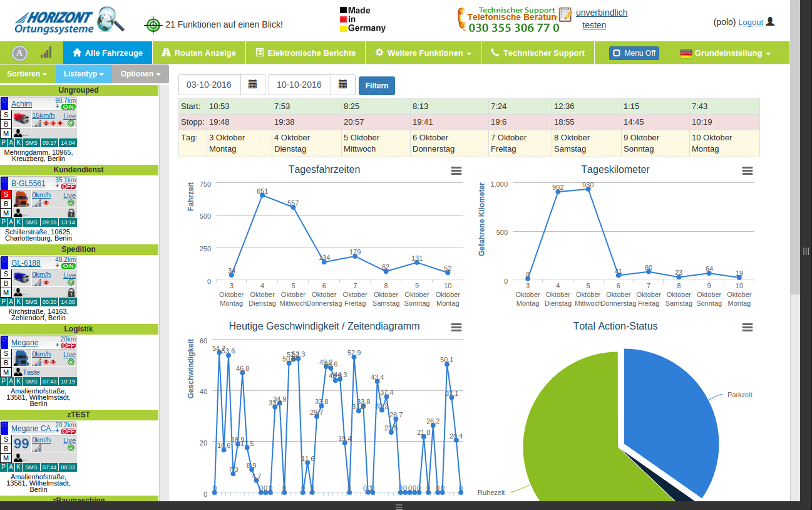Click the green crosshair 21 Funktionen icon
The width and height of the screenshot is (812, 510).
click(x=153, y=24)
